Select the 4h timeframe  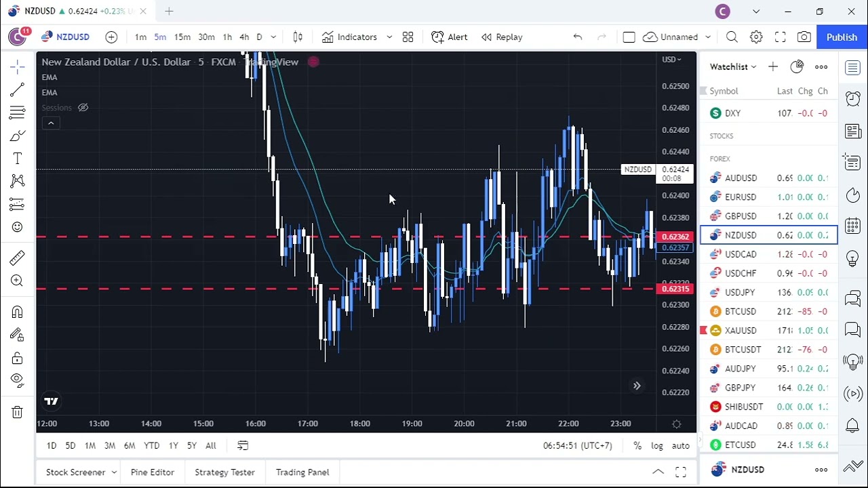(244, 37)
